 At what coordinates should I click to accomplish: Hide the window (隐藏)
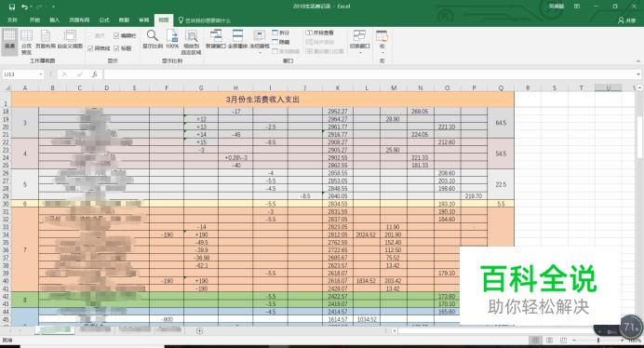click(281, 42)
